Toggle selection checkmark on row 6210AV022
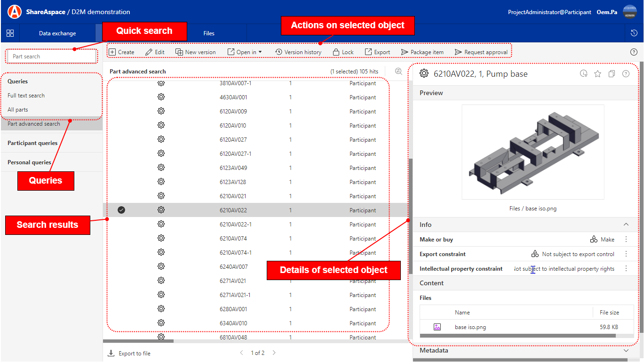 pyautogui.click(x=121, y=210)
